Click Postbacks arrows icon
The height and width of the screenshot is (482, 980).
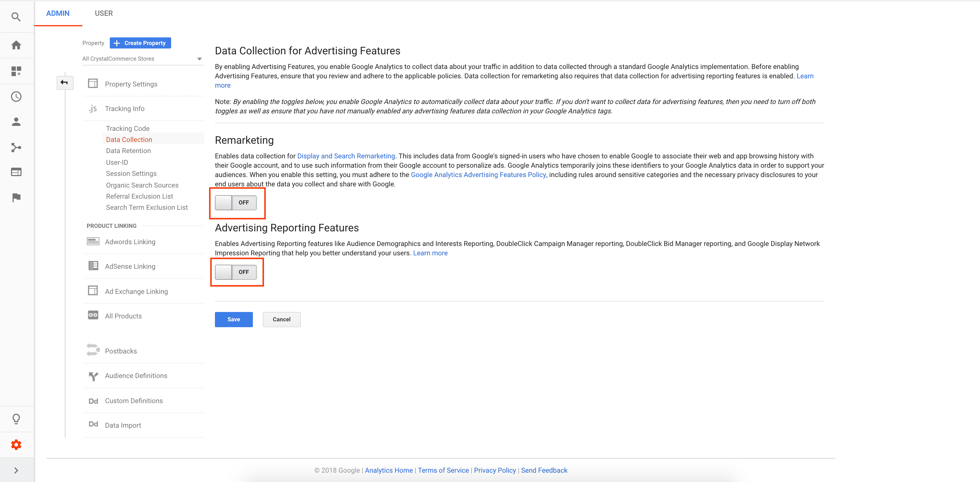coord(93,350)
